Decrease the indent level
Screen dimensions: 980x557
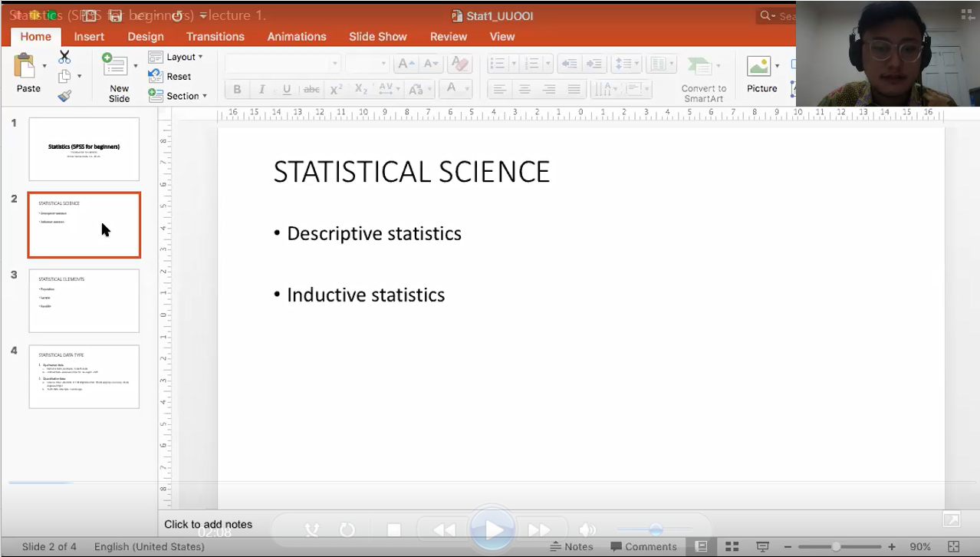point(569,64)
